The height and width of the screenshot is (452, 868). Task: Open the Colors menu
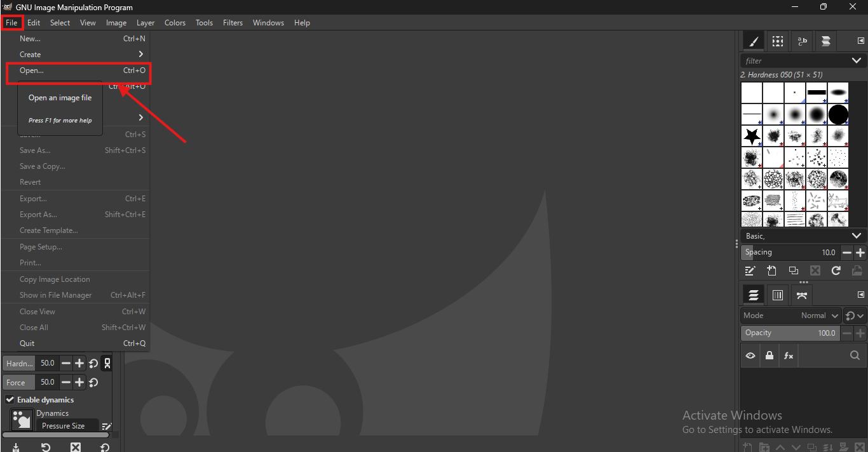pos(175,23)
